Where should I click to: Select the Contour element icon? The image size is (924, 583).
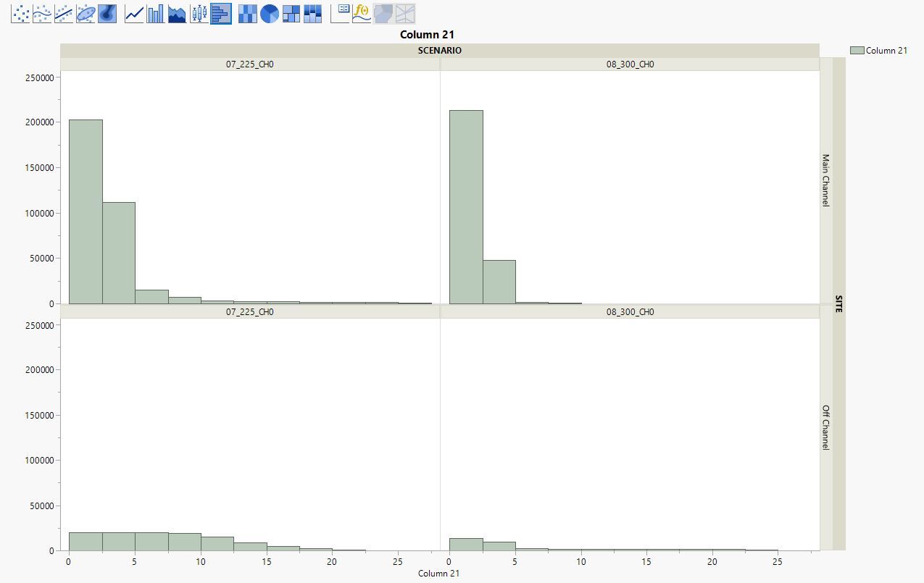click(107, 13)
